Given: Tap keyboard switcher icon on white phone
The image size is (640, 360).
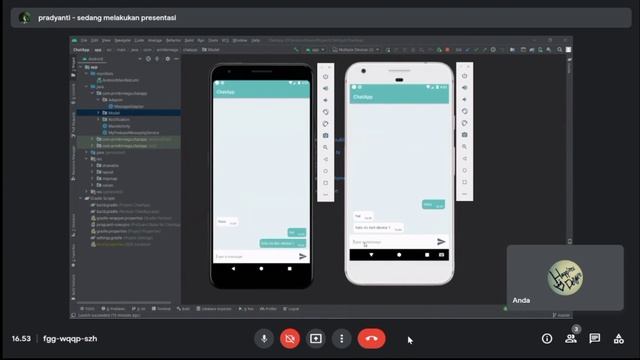Looking at the screenshot, I should (x=441, y=255).
